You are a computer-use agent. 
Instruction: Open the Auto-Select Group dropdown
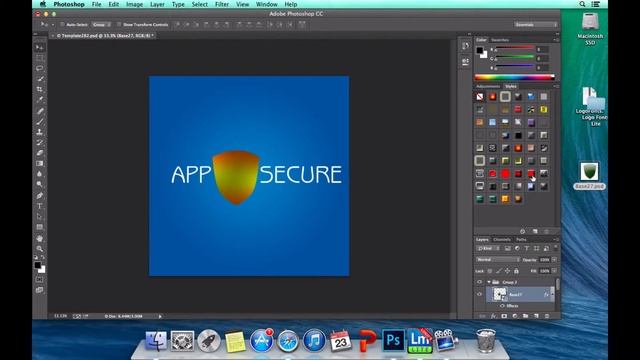(101, 24)
